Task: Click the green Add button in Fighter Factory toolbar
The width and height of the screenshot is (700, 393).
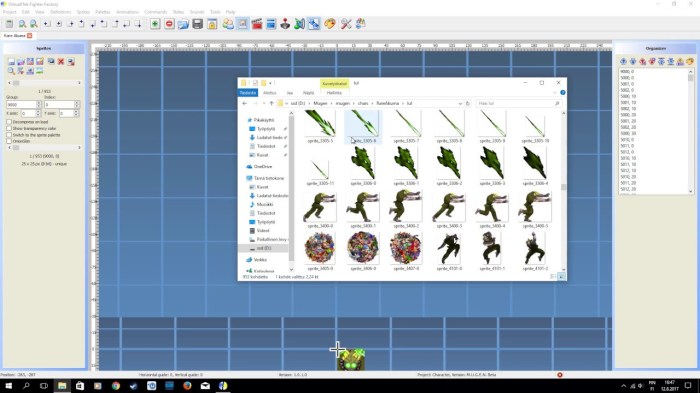Action: pyautogui.click(x=154, y=24)
